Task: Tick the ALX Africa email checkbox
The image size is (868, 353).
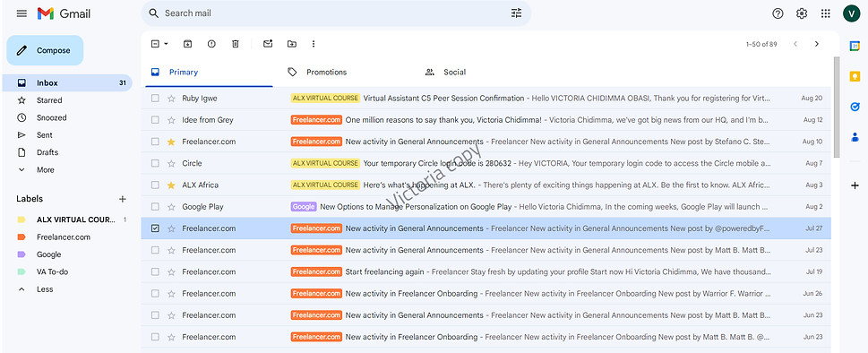Action: [x=155, y=185]
